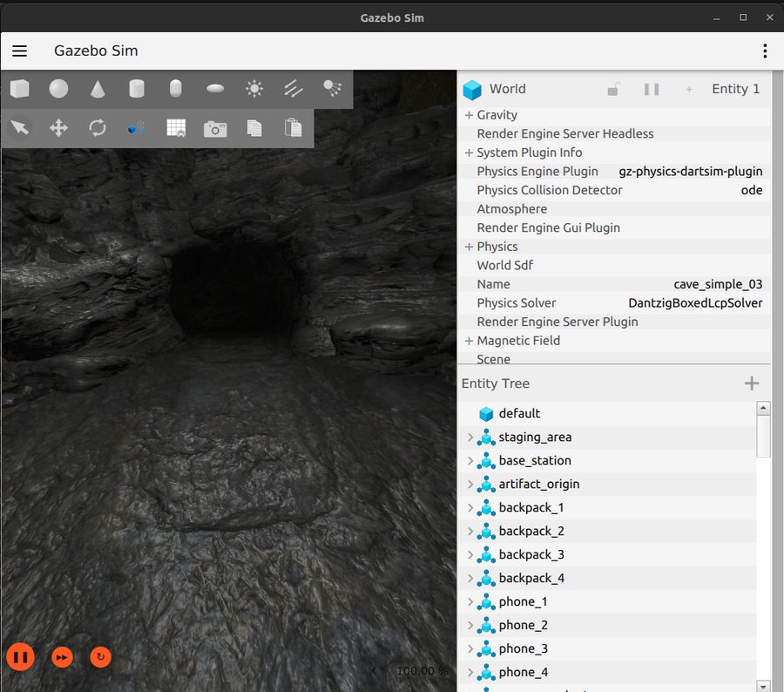The height and width of the screenshot is (692, 784).
Task: Maximize the Gazebo Sim window
Action: click(743, 17)
